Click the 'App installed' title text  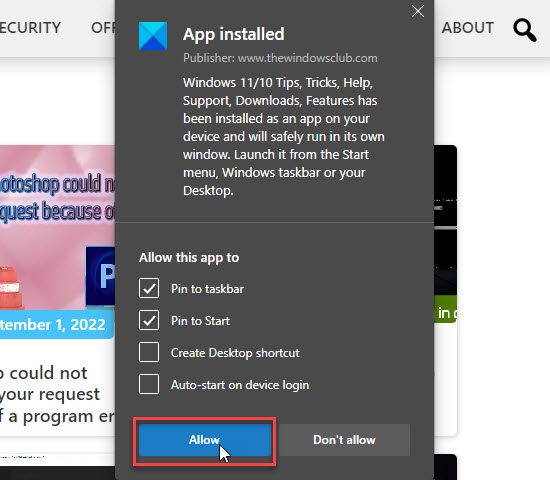click(x=234, y=34)
